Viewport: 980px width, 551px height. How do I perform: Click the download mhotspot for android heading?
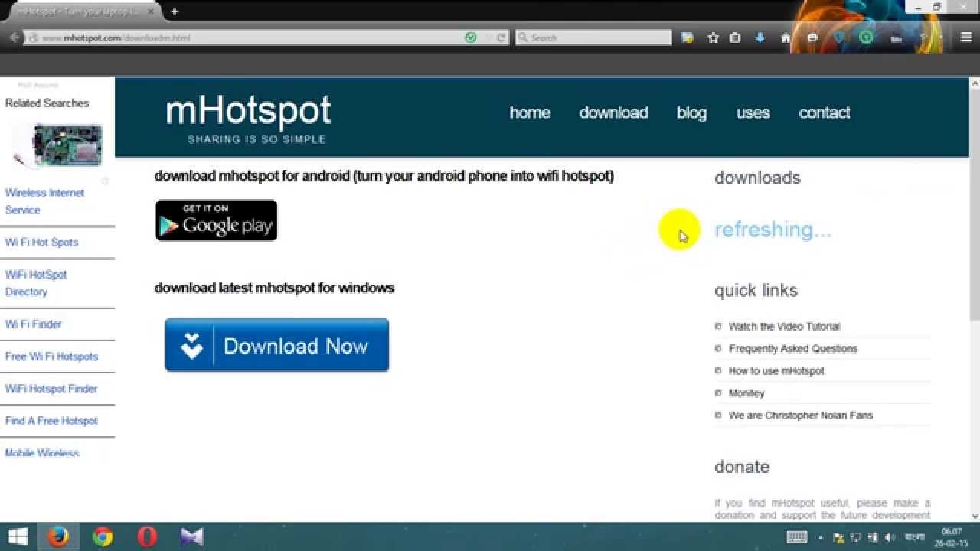[x=384, y=176]
